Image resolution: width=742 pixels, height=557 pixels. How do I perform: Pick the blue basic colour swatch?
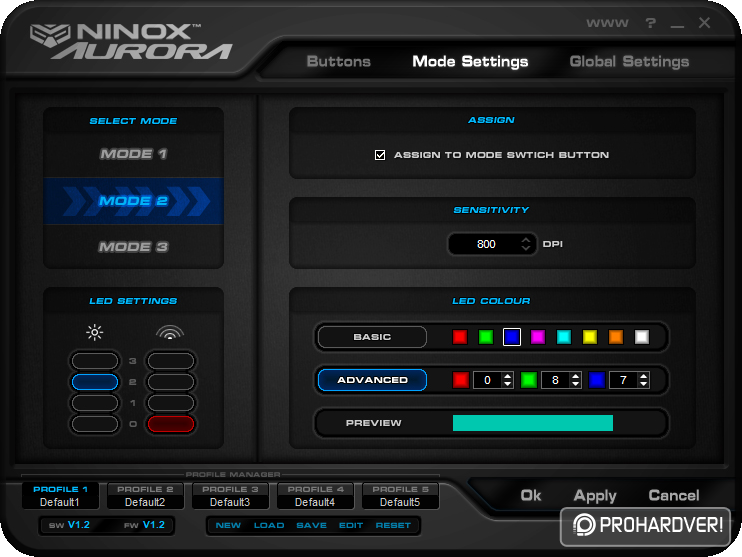512,337
